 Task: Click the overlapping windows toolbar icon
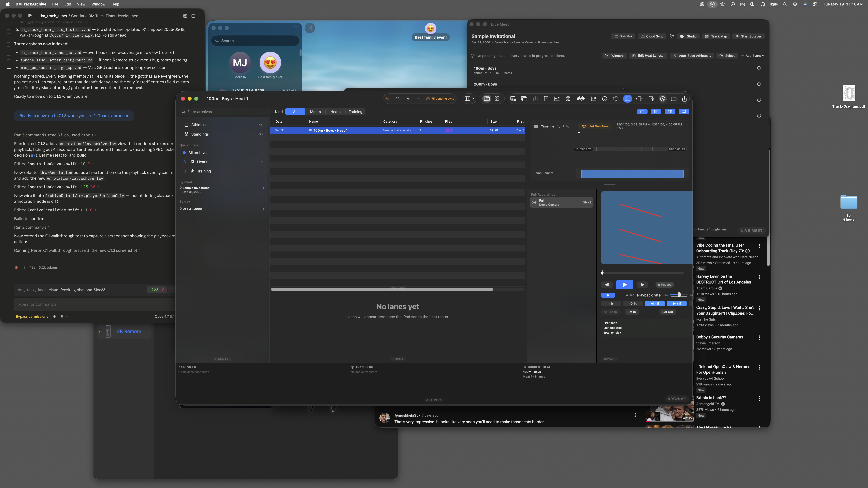point(524,99)
